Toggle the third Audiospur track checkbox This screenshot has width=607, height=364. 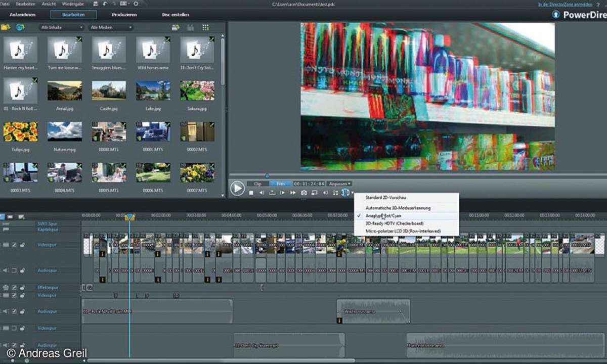pyautogui.click(x=14, y=345)
